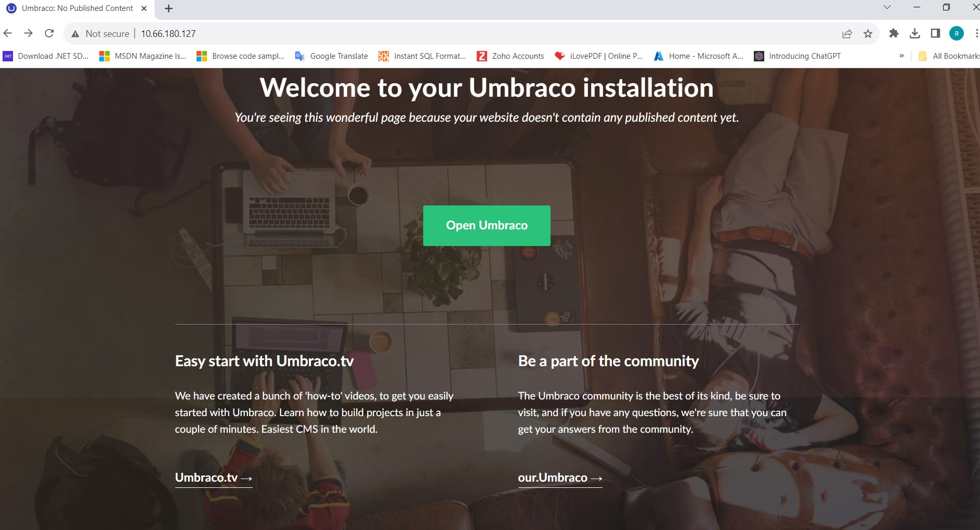Click the Welcome to your Umbraco installation heading

[487, 87]
